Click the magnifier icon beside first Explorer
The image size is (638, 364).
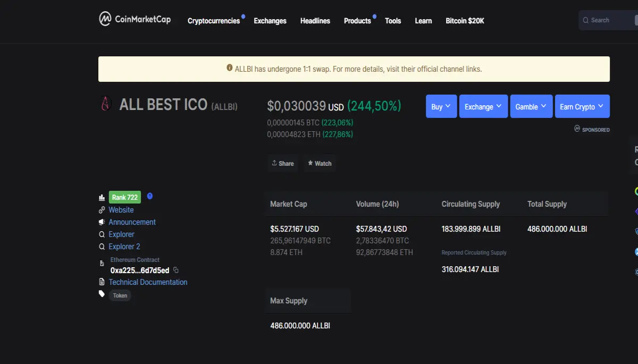pyautogui.click(x=102, y=234)
